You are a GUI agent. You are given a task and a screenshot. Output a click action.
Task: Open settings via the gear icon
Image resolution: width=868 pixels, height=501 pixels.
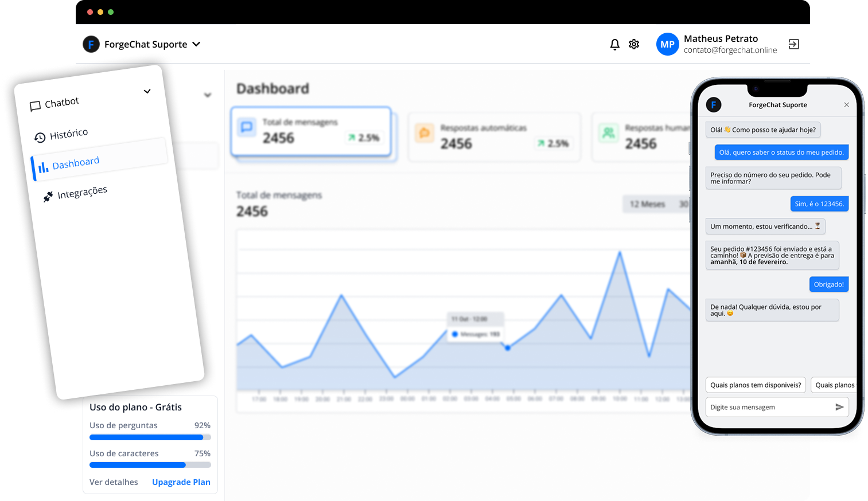click(x=634, y=44)
